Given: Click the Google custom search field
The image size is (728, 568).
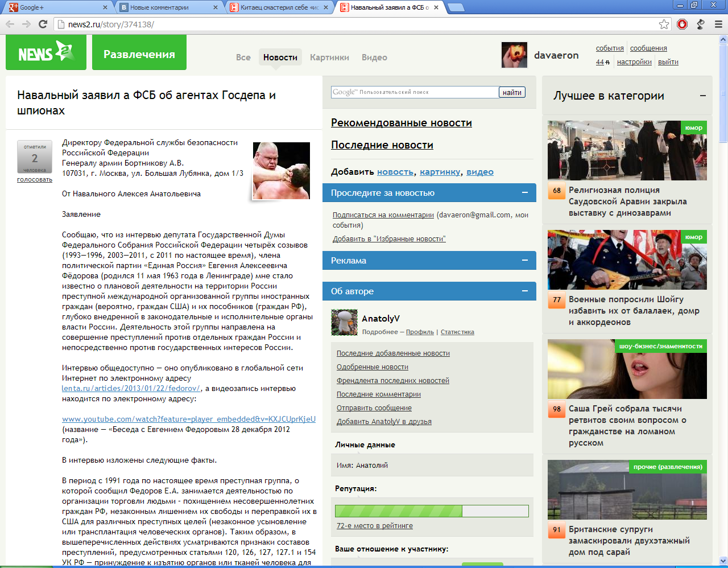Looking at the screenshot, I should (x=415, y=92).
